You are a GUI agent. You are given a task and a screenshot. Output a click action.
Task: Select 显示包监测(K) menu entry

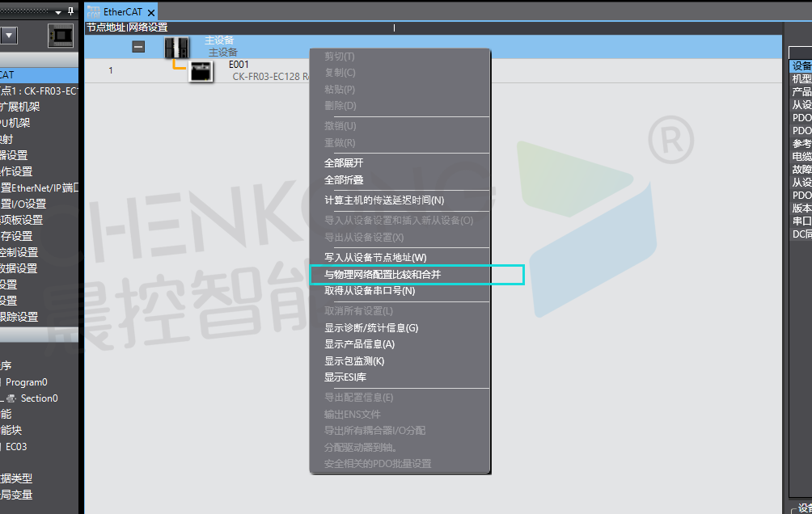(354, 361)
